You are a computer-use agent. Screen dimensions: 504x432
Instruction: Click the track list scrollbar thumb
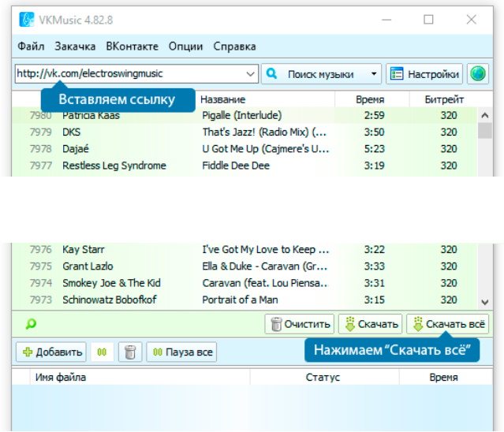click(485, 131)
